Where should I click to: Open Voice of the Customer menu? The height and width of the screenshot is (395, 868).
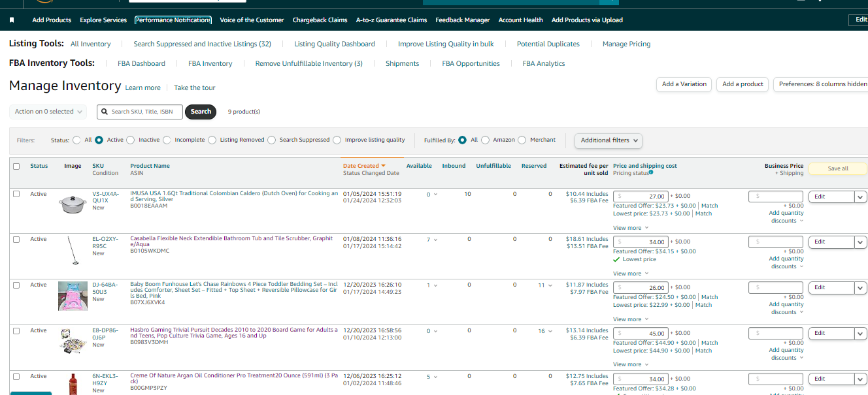pos(252,20)
